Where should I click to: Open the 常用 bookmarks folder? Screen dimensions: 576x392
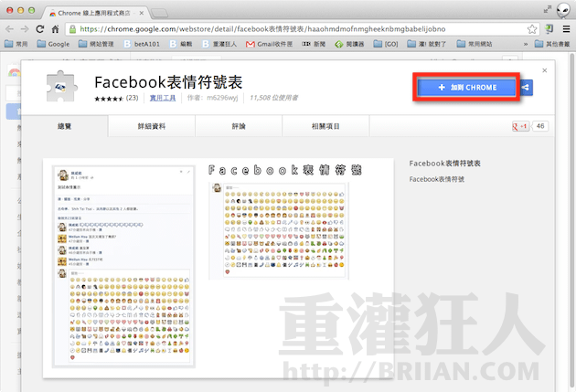(16, 44)
